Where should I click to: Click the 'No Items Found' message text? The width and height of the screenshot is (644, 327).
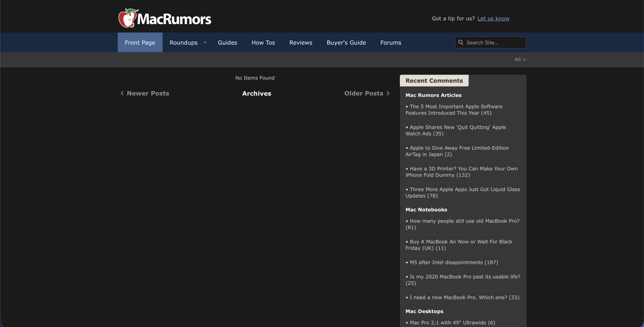point(255,78)
